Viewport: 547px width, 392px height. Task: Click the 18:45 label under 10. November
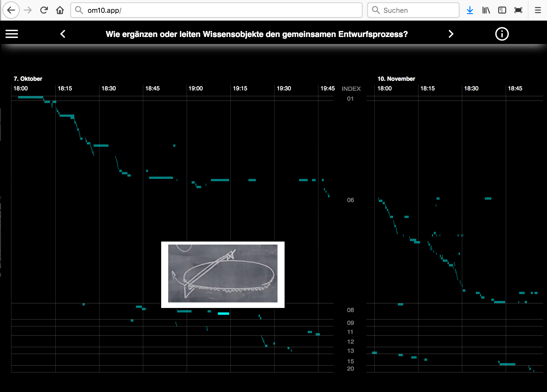click(x=515, y=88)
